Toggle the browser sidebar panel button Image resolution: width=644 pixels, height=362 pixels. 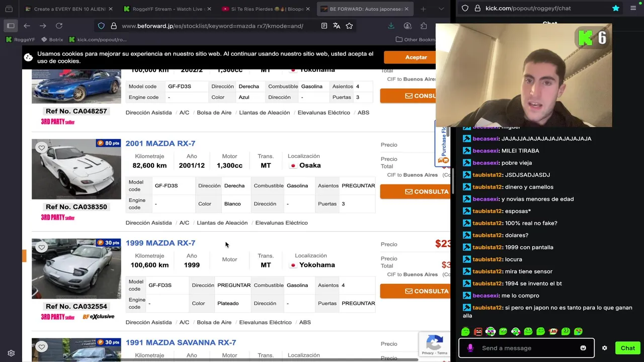11,26
